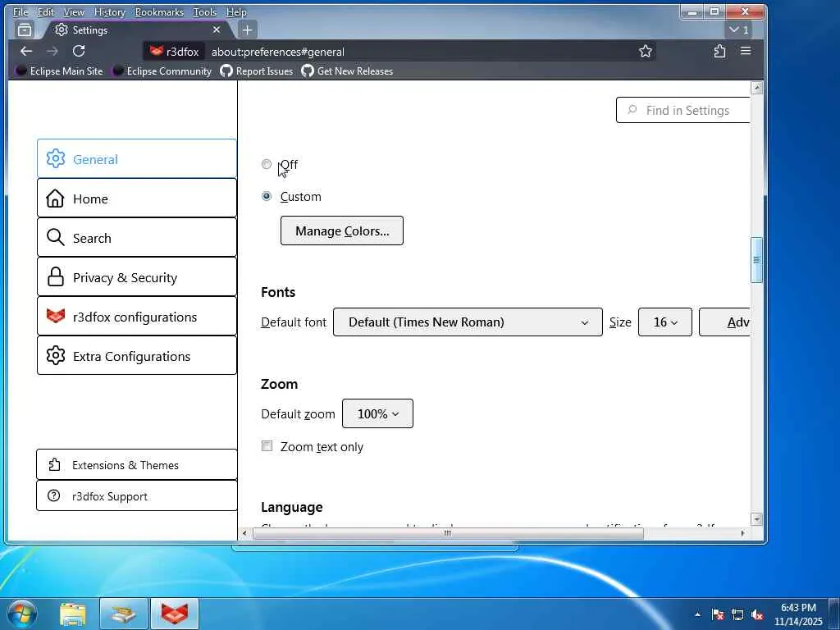Reload the page with the refresh icon
Screen dimensions: 840x630
pyautogui.click(x=79, y=52)
